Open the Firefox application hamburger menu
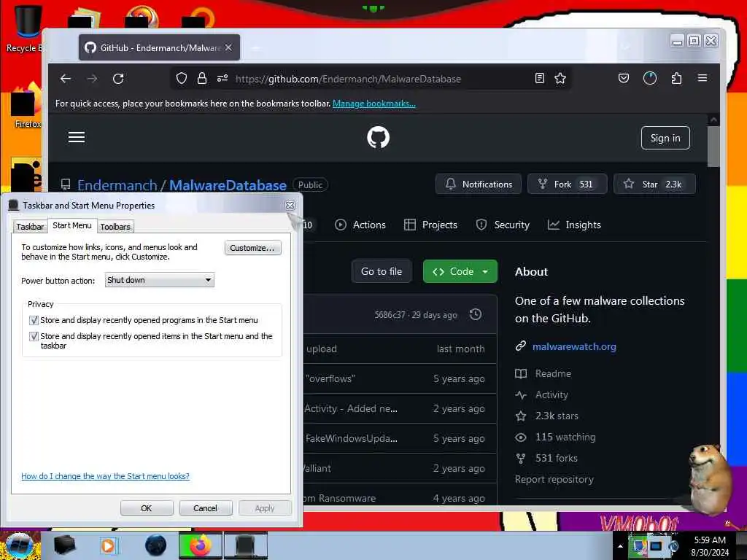The height and width of the screenshot is (560, 747). pos(703,78)
